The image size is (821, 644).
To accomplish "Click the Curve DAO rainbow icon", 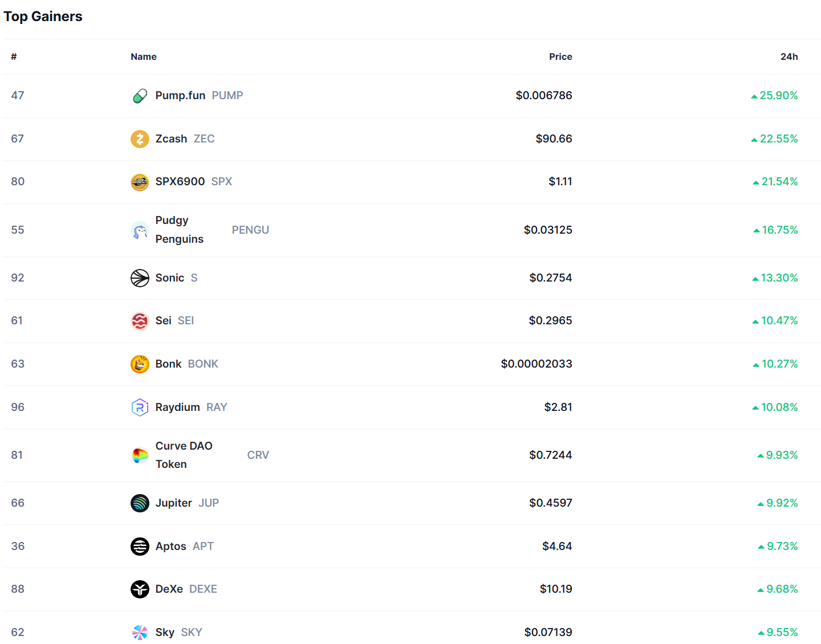I will click(x=140, y=455).
